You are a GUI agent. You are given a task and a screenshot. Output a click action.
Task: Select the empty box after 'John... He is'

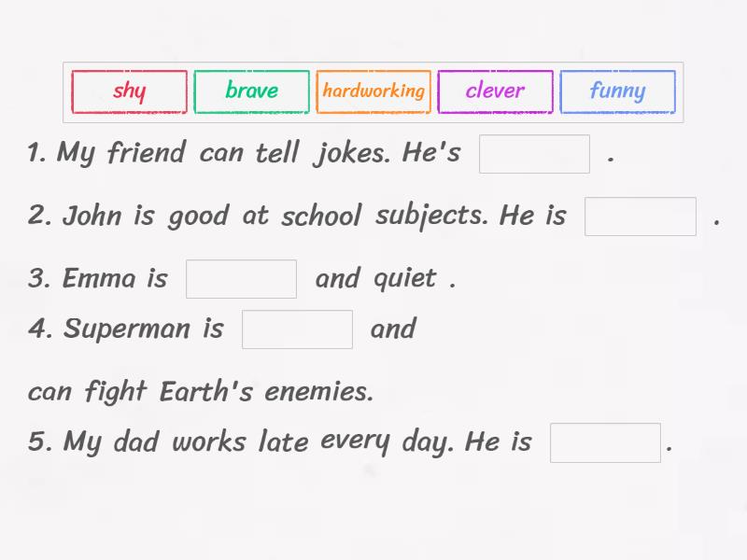(640, 217)
